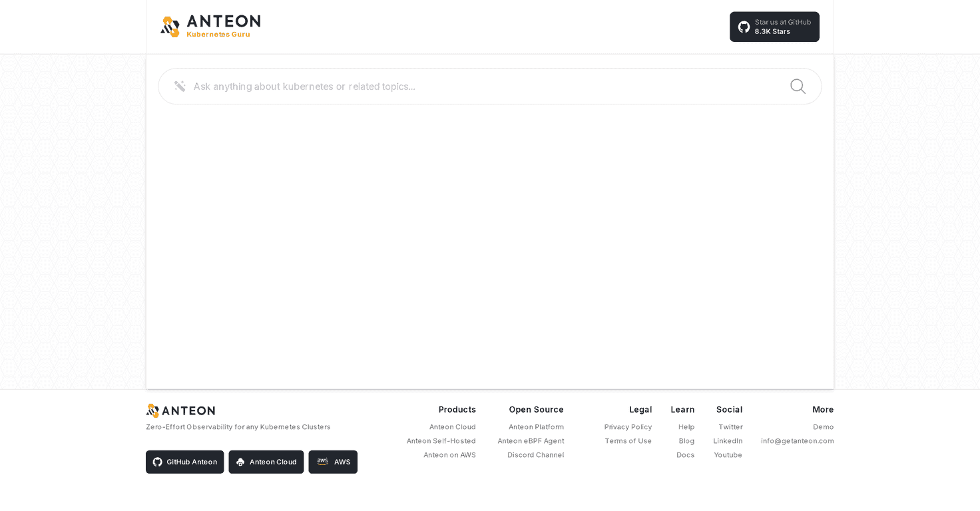980x511 pixels.
Task: Click the GitHub icon on the Star button
Action: point(743,27)
